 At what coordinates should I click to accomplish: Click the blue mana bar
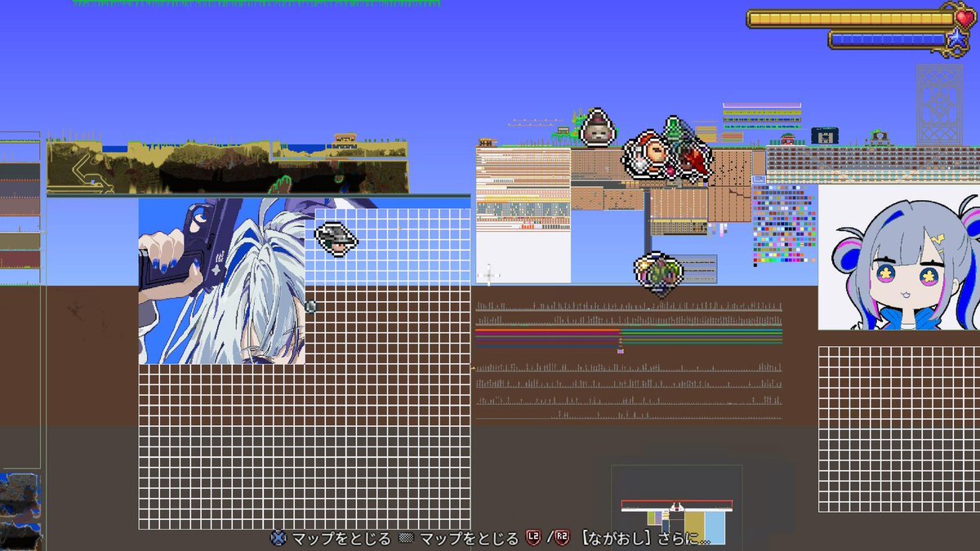(887, 39)
